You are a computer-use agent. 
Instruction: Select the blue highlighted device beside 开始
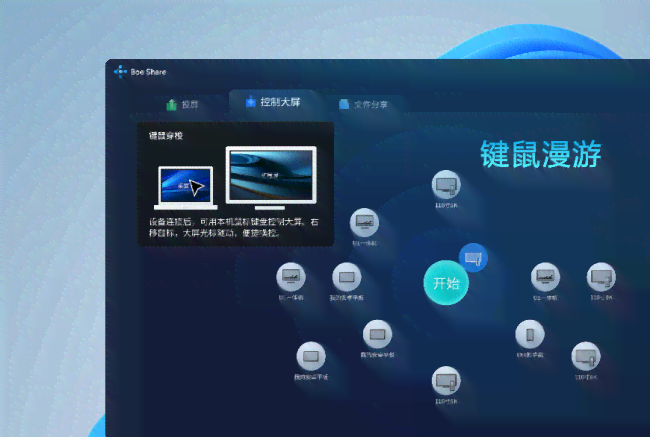(473, 257)
